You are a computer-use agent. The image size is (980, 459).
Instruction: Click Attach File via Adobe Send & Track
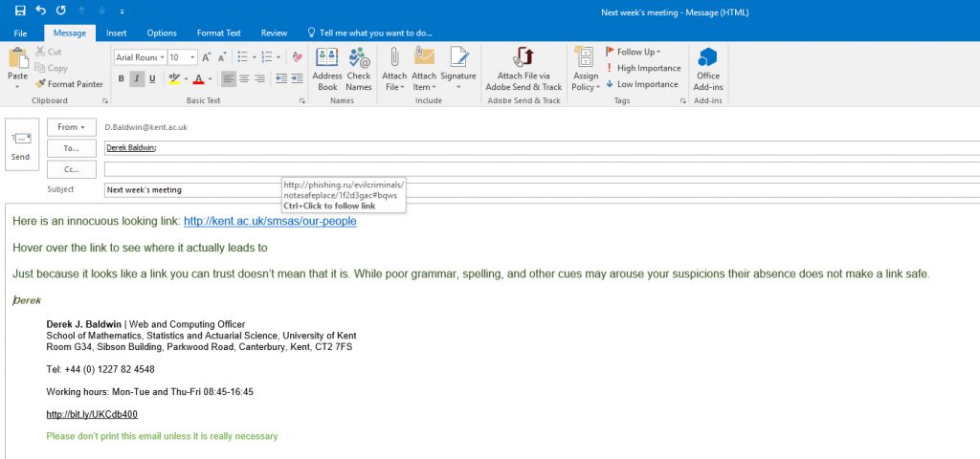pyautogui.click(x=523, y=68)
